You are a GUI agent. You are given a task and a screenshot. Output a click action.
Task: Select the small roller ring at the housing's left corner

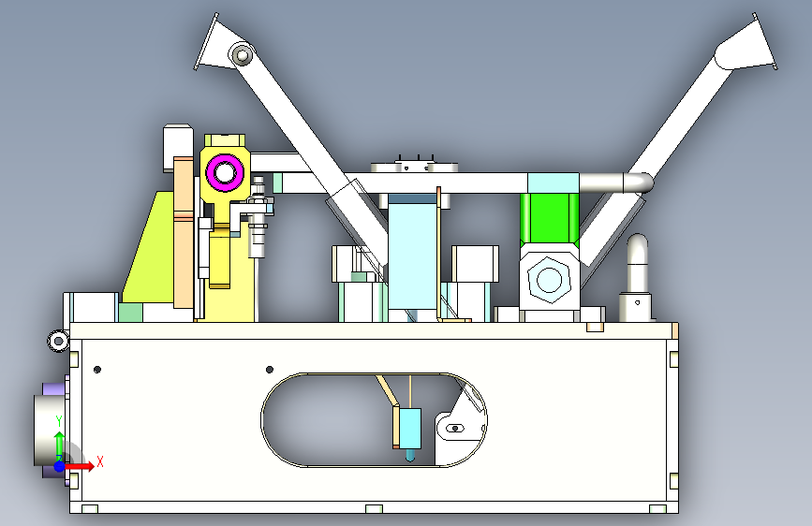[58, 341]
